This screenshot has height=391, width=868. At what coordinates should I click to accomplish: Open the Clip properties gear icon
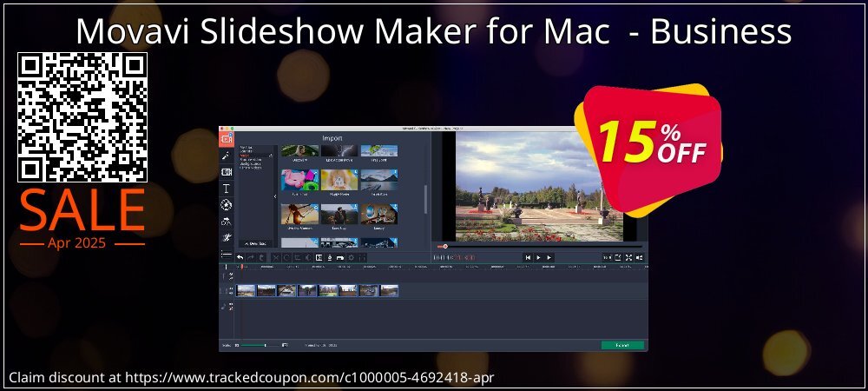click(351, 257)
